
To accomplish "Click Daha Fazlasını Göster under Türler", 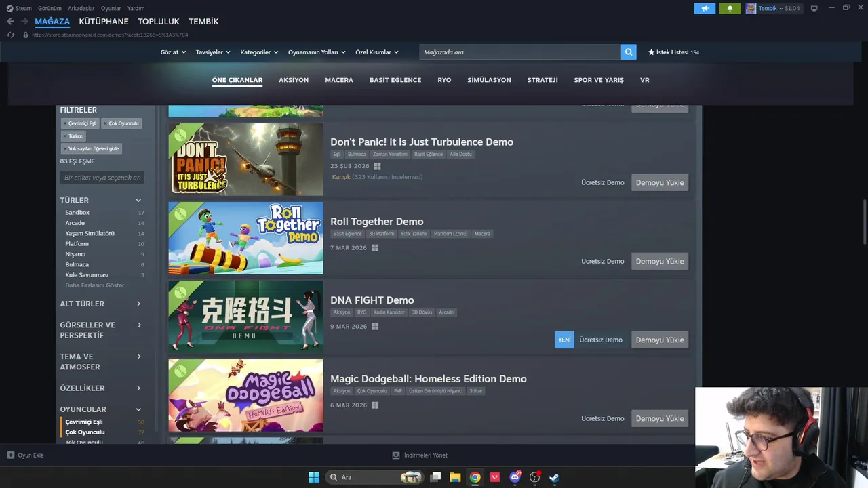I will click(x=95, y=285).
